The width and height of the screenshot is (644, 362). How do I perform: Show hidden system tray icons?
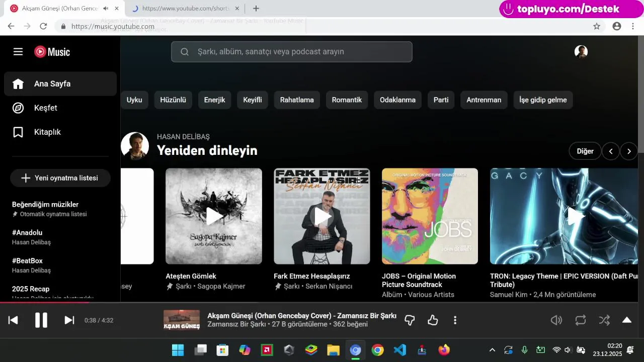click(492, 350)
